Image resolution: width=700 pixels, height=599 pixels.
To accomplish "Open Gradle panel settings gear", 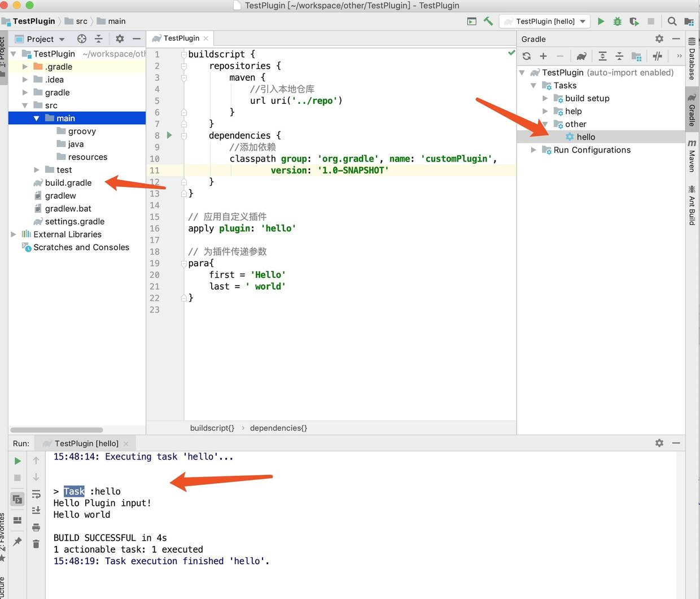I will coord(659,39).
